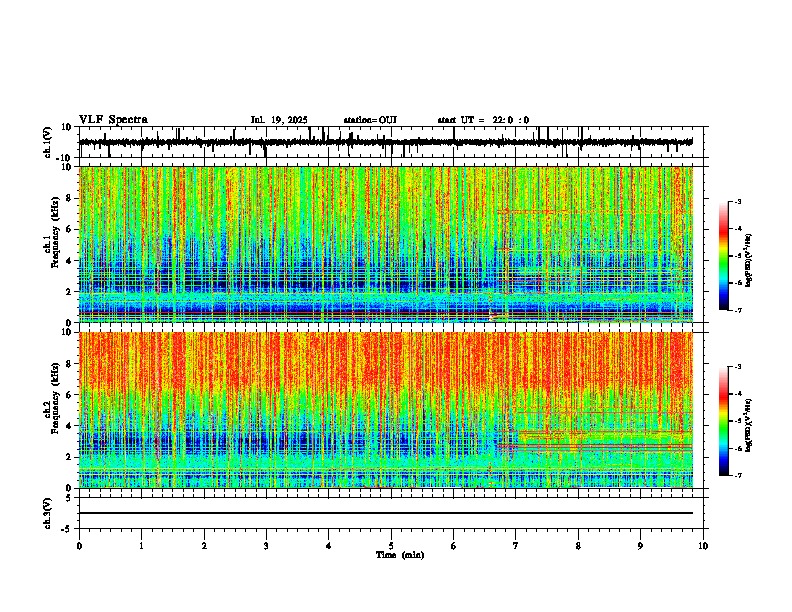Click time axis tick label "1"

(141, 546)
